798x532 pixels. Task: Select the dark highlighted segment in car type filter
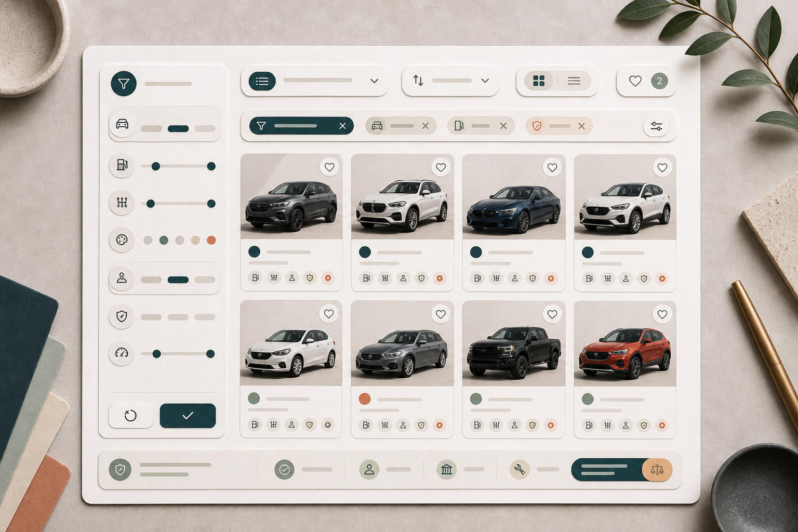pos(178,129)
